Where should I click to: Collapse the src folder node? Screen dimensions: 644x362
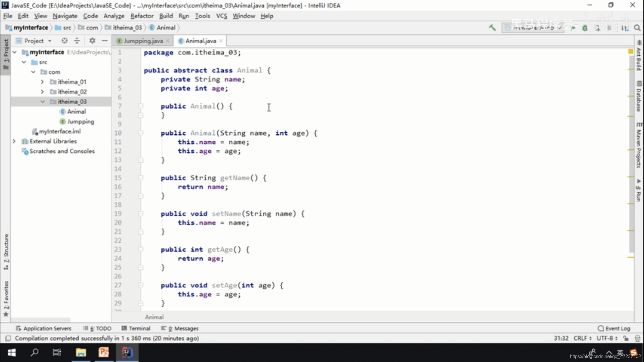click(x=24, y=62)
